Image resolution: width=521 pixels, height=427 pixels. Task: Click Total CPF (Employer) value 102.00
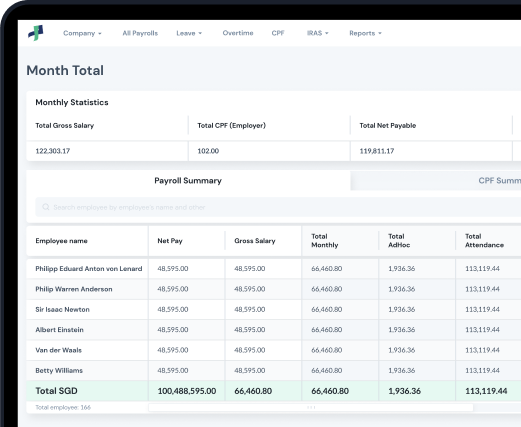tap(208, 151)
